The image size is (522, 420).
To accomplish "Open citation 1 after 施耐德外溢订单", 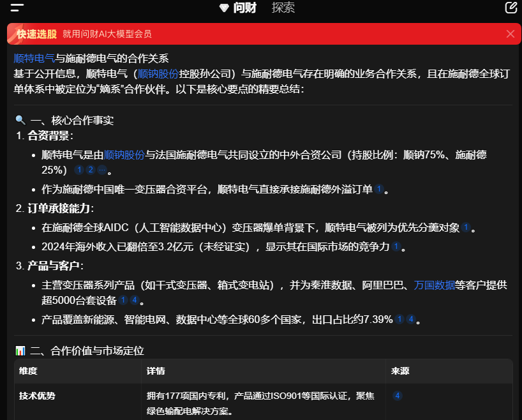I will coord(378,189).
